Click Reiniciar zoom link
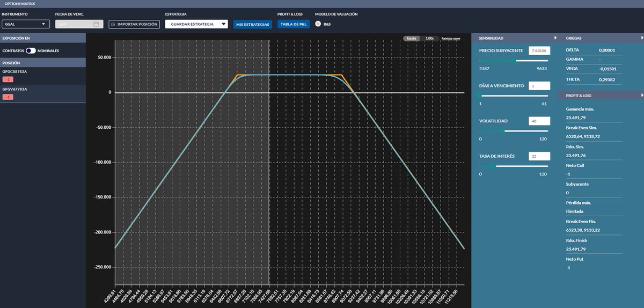The width and height of the screenshot is (644, 308). click(451, 39)
